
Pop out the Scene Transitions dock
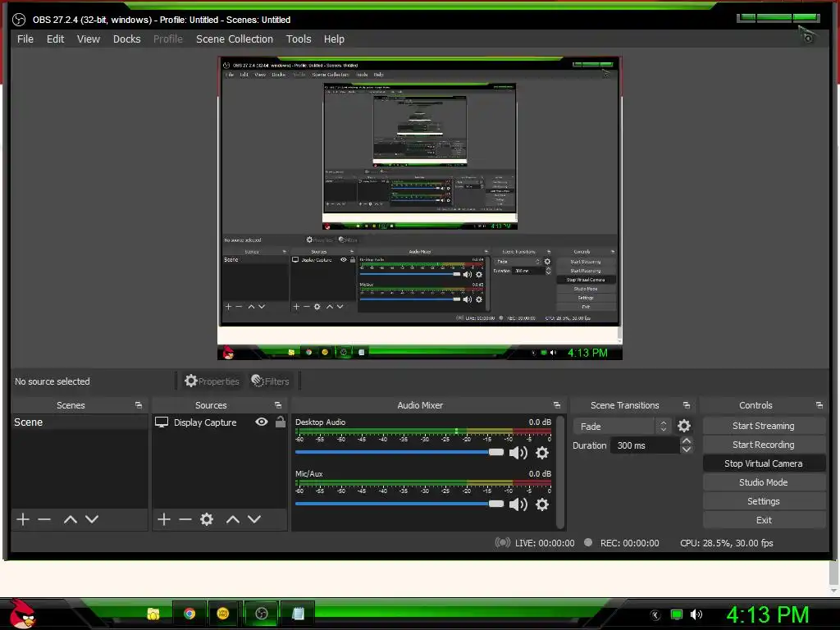(687, 405)
